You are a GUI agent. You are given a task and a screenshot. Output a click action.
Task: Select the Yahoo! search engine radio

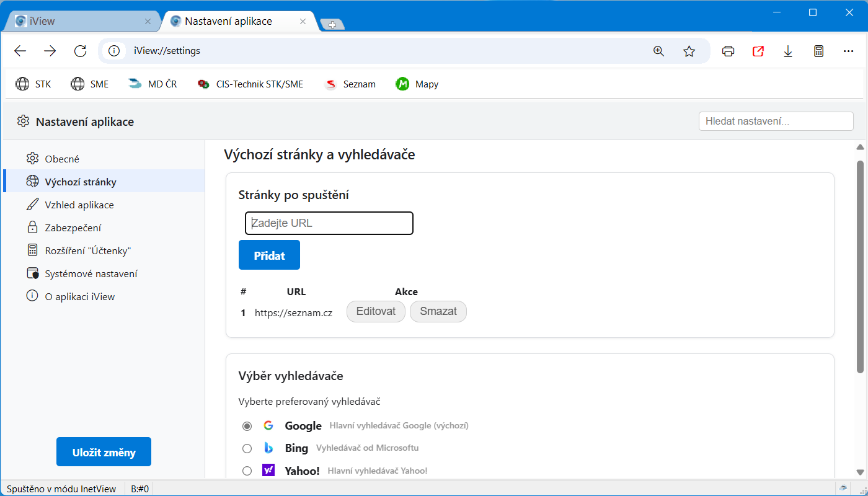click(247, 471)
